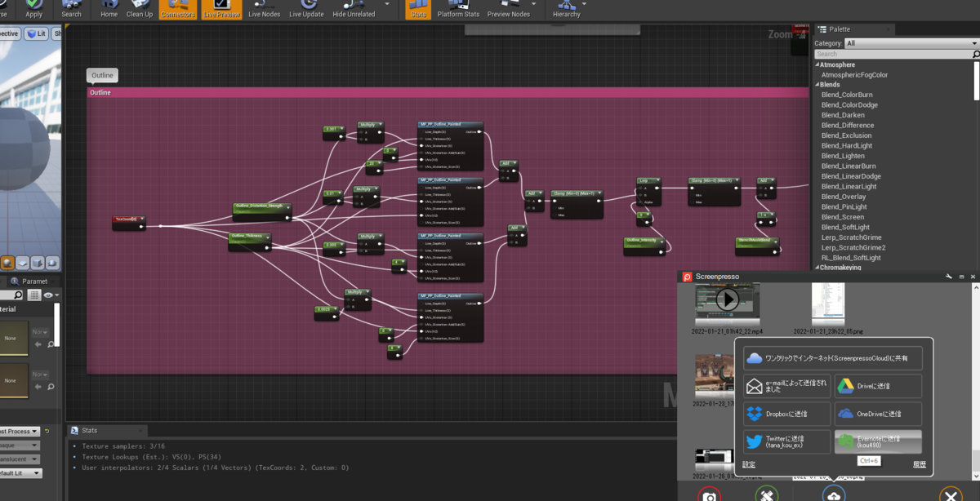Viewport: 980px width, 501px height.
Task: Open the 設定 link in the share popup
Action: coord(749,464)
